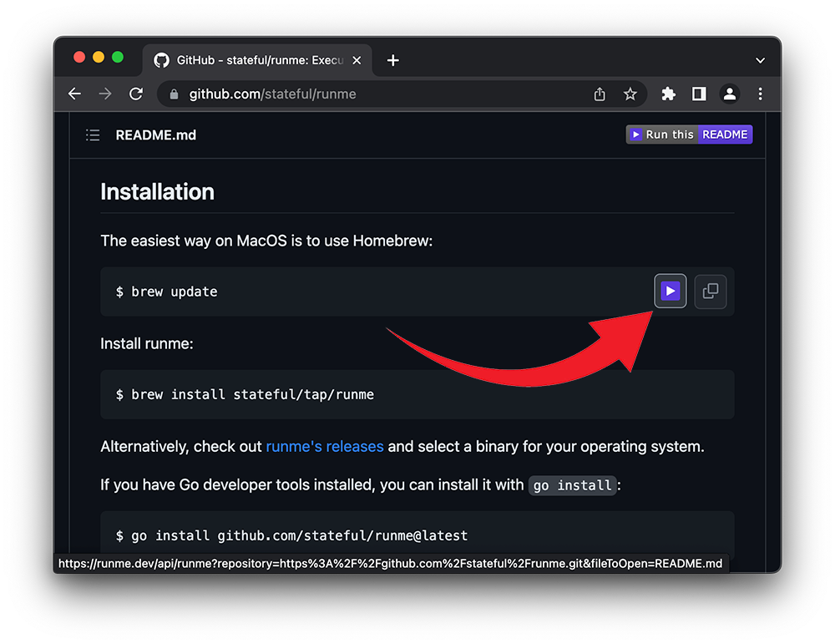
Task: Open the profile menu via avatar
Action: (x=730, y=94)
